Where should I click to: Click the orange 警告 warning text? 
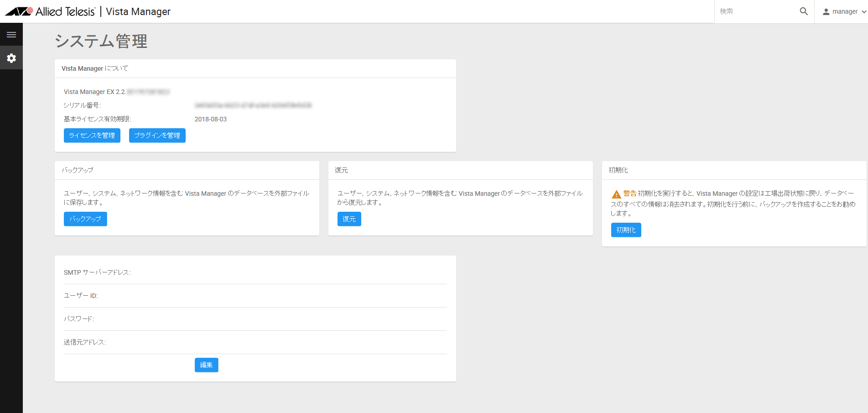click(x=630, y=193)
